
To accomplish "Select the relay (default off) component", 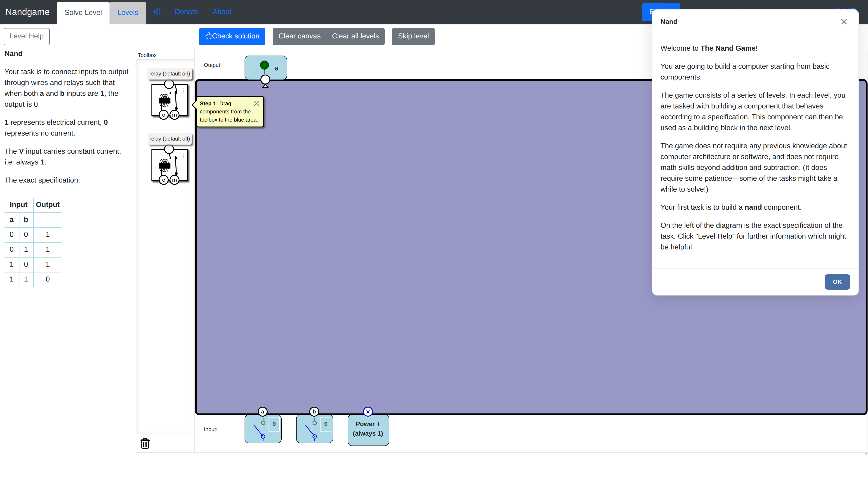I will (x=169, y=165).
